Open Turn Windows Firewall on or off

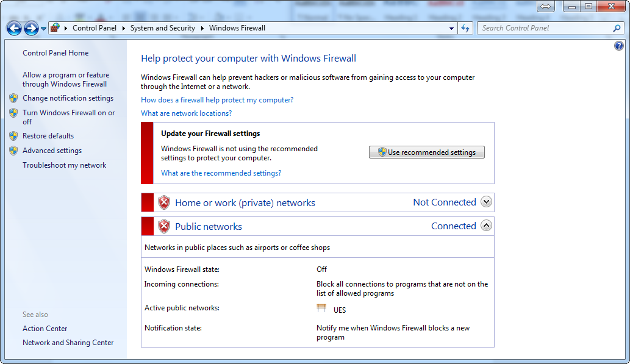pos(69,117)
